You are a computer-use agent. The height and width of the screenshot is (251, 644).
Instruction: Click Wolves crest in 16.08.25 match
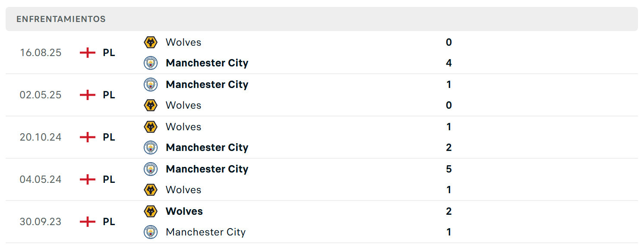pyautogui.click(x=150, y=42)
